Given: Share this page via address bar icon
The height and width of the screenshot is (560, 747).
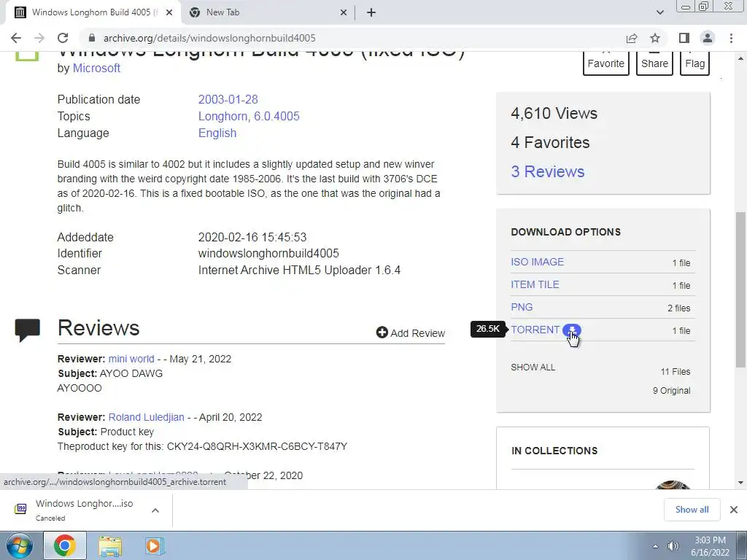Looking at the screenshot, I should coord(632,38).
